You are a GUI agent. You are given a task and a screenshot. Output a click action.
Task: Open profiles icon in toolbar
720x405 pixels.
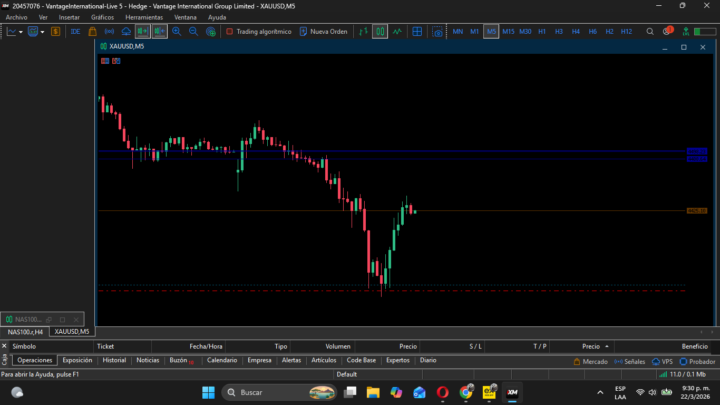click(33, 32)
